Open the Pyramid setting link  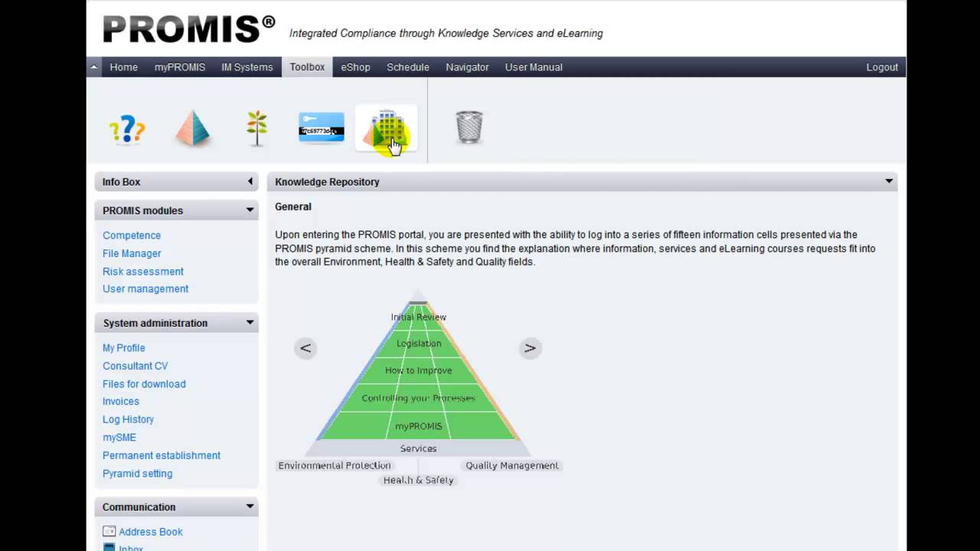(138, 474)
